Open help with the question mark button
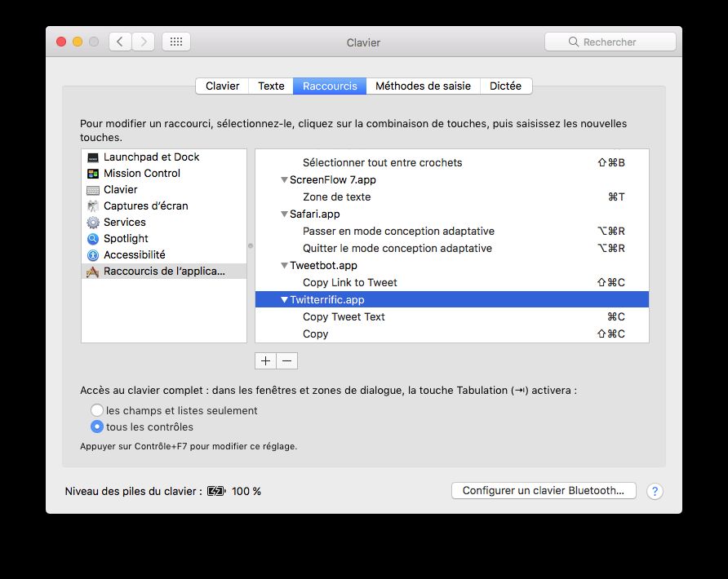This screenshot has height=579, width=728. pos(655,491)
